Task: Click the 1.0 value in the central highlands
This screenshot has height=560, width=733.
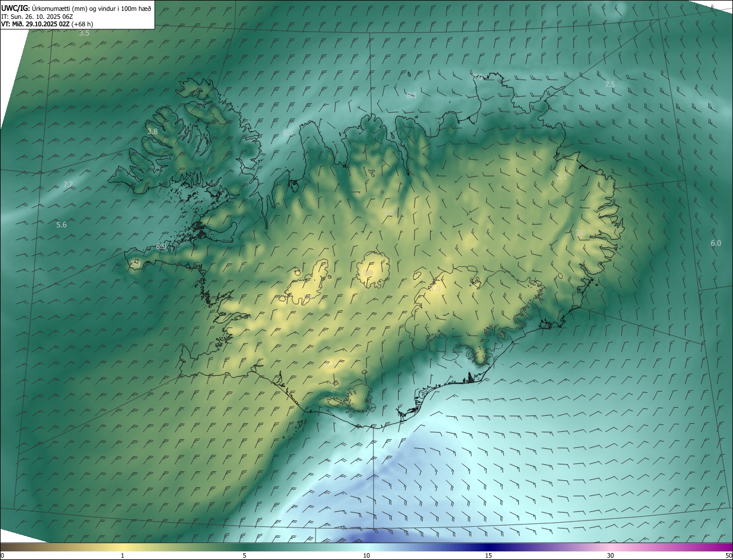Action: 435,289
